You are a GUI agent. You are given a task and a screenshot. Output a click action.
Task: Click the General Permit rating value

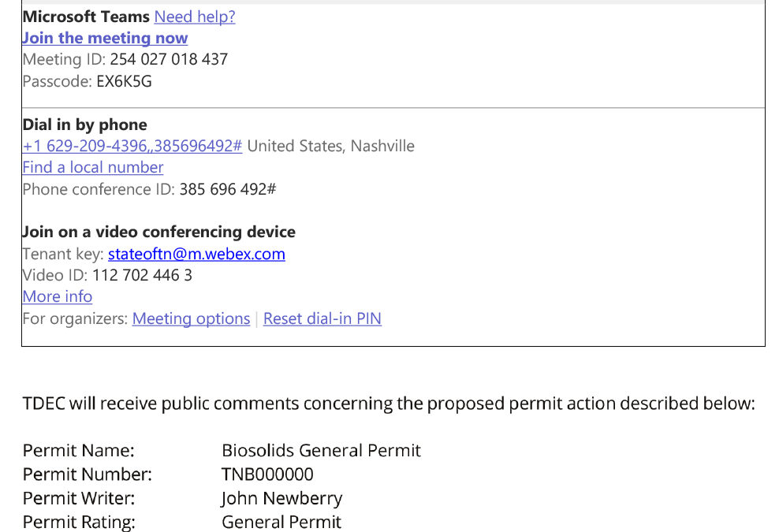point(281,522)
